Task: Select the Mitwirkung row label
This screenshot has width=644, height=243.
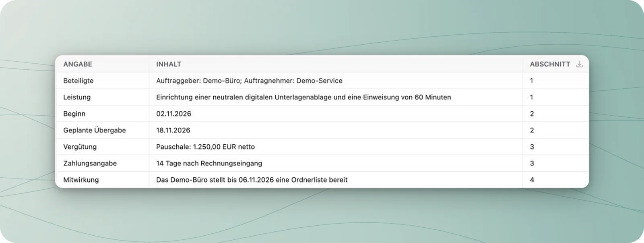Action: pyautogui.click(x=81, y=180)
